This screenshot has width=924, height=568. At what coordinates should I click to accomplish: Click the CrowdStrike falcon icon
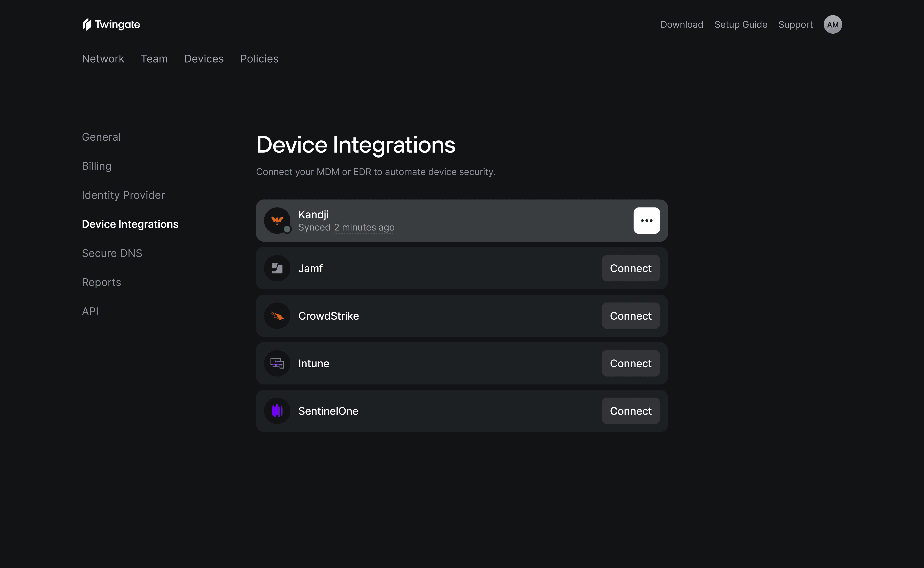tap(277, 316)
